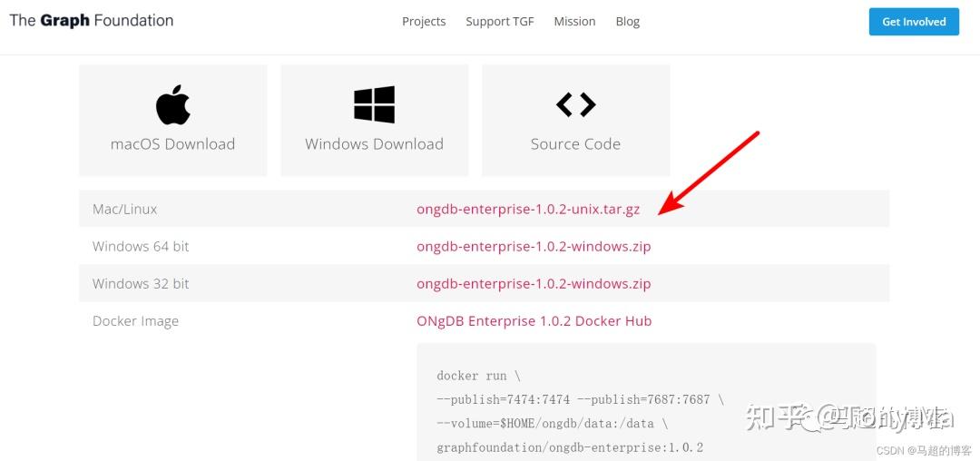Screen dimensions: 980x461
Task: Visit the Blog section
Action: click(x=628, y=22)
